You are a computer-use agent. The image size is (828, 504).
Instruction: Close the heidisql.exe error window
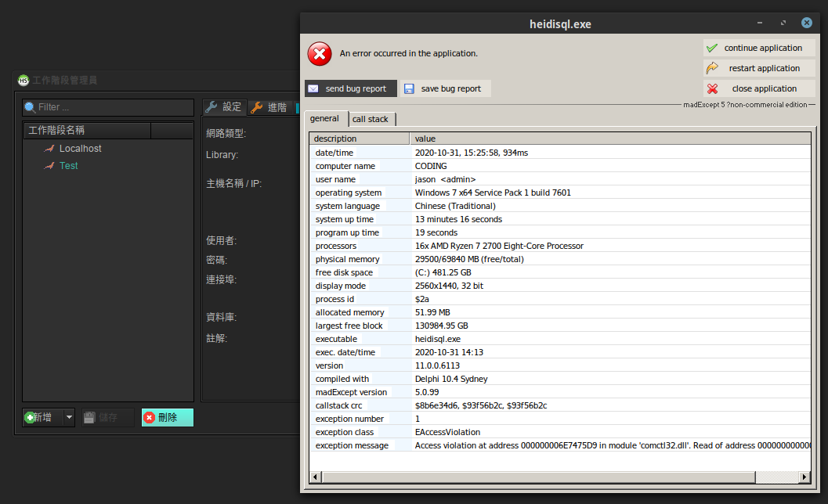(x=807, y=23)
